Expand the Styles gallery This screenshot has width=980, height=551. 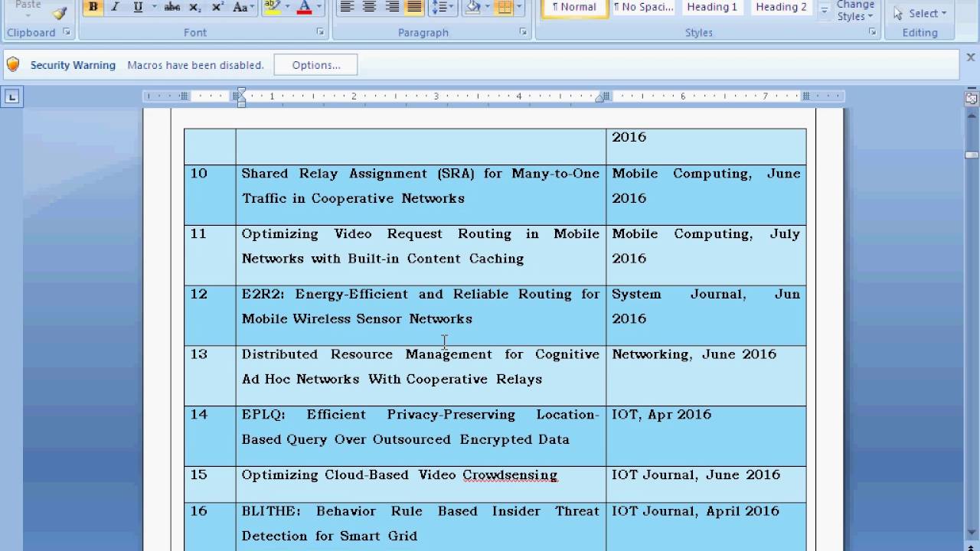[x=825, y=11]
